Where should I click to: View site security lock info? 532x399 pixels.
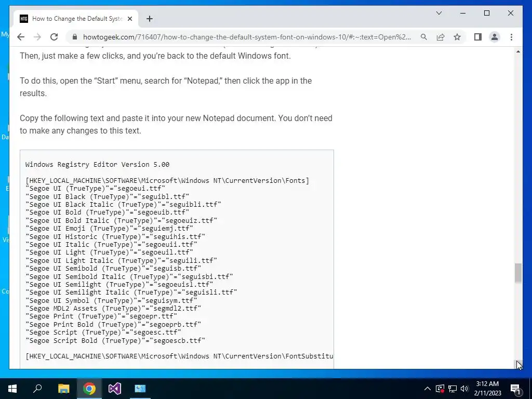click(75, 37)
